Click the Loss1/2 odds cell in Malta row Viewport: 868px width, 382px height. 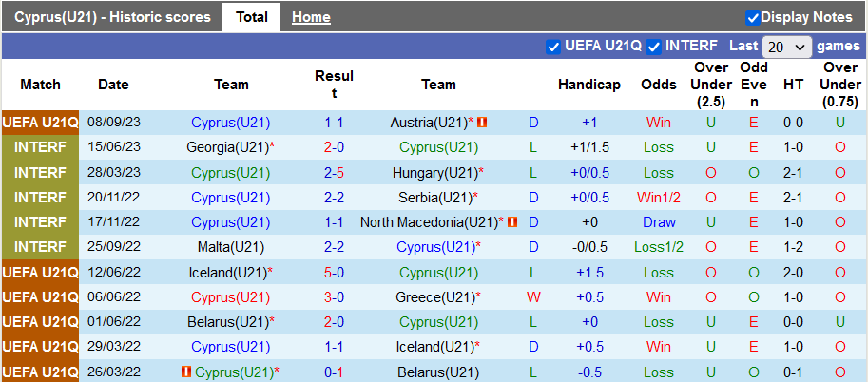coord(659,247)
